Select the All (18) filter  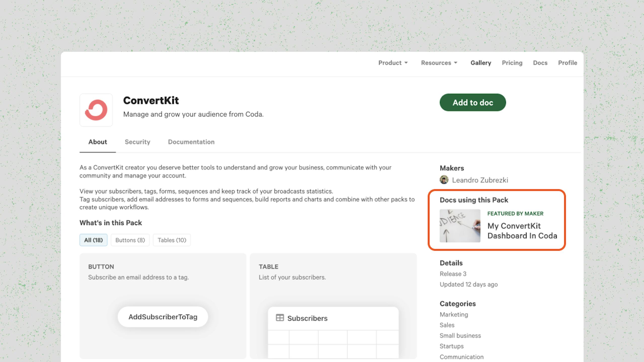pyautogui.click(x=93, y=240)
